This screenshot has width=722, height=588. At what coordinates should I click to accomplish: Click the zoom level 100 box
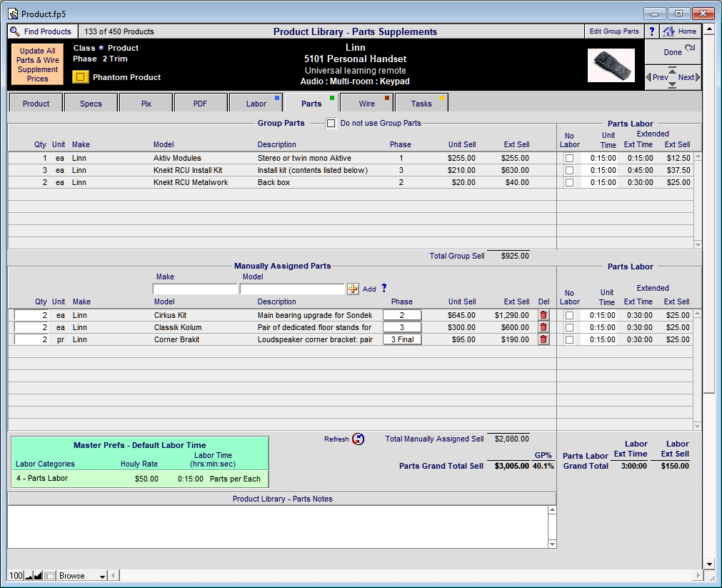[16, 576]
